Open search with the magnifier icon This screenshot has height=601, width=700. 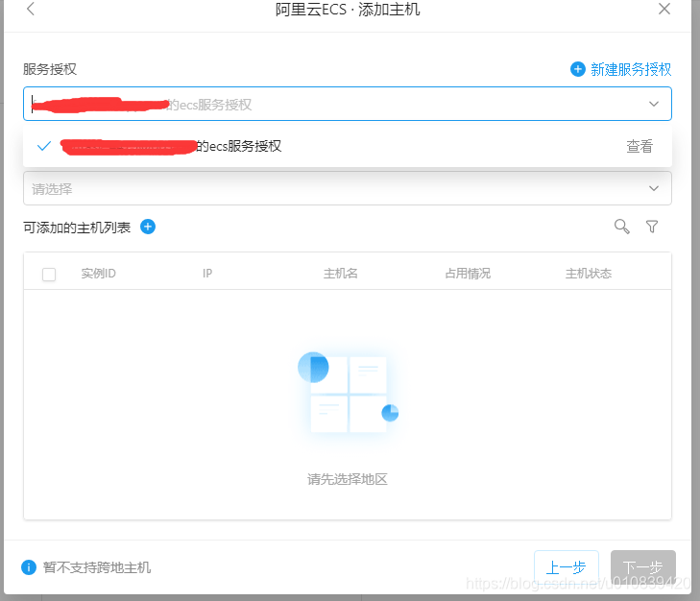[x=621, y=227]
